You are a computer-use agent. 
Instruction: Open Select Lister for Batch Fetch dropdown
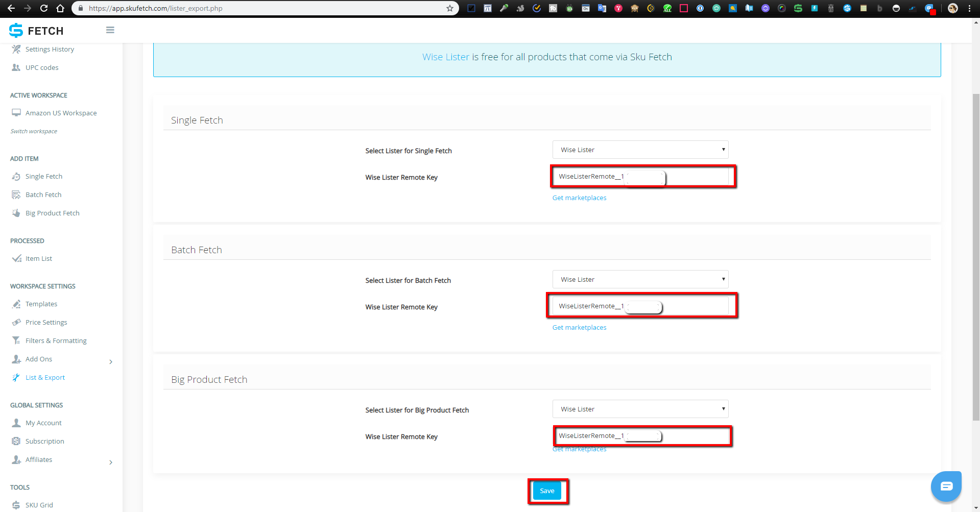(x=640, y=279)
